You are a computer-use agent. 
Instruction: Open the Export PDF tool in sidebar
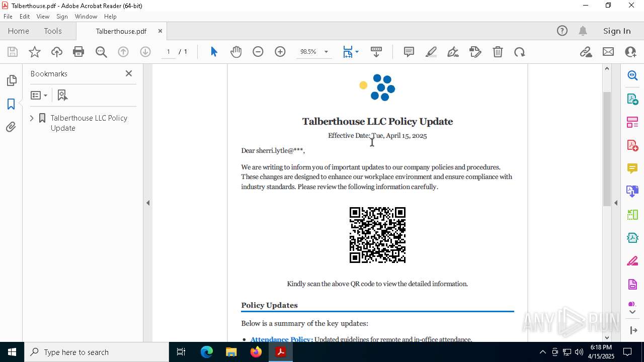tap(632, 99)
